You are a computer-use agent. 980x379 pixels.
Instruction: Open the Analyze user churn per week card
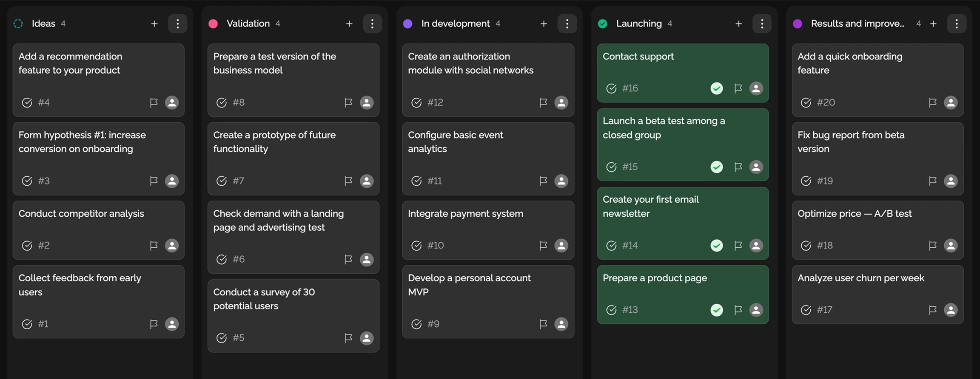pyautogui.click(x=860, y=278)
